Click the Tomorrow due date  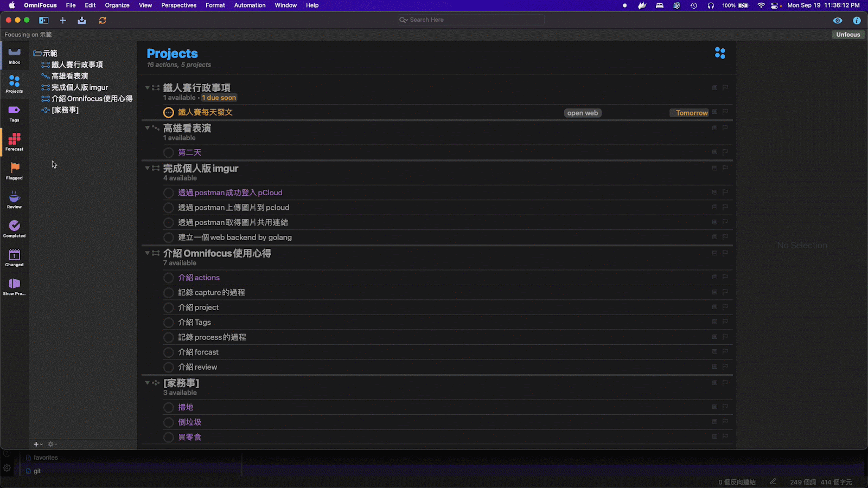(x=689, y=113)
